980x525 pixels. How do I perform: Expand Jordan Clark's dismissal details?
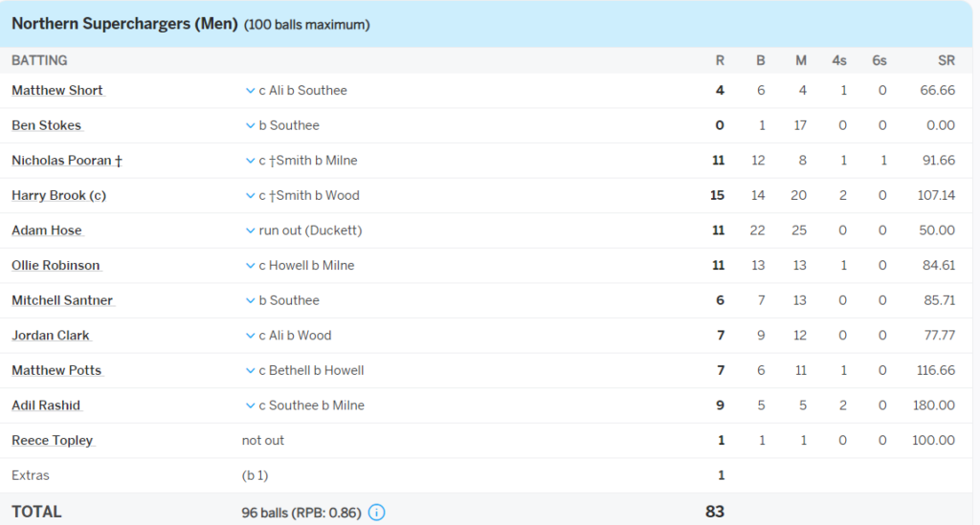point(251,336)
